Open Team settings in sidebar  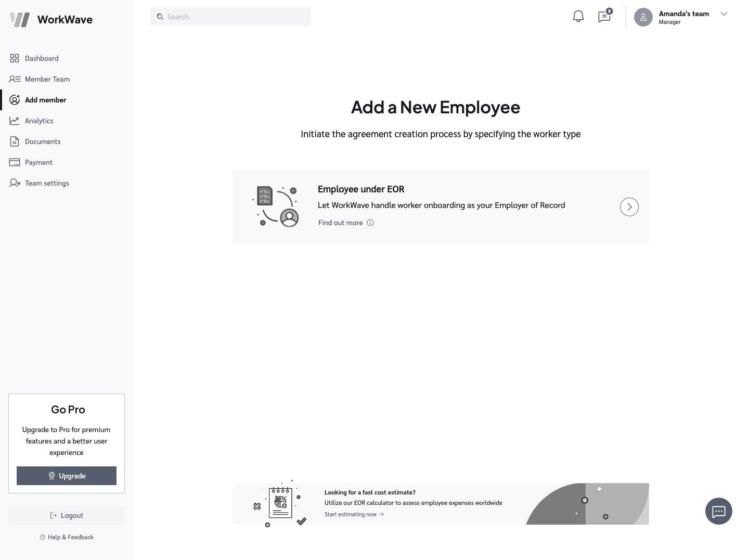click(x=47, y=183)
